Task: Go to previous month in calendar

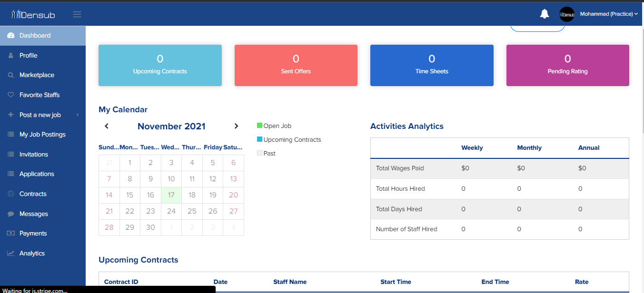Action: [x=107, y=126]
